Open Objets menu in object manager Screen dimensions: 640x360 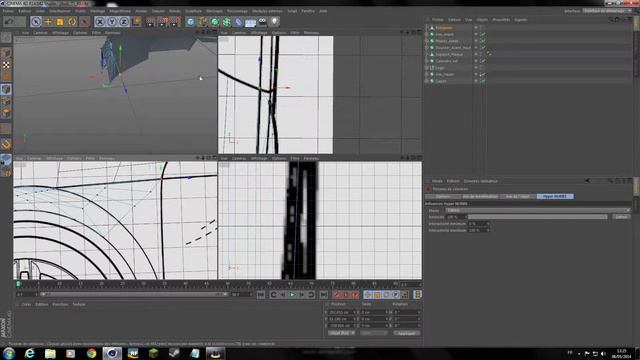(482, 20)
